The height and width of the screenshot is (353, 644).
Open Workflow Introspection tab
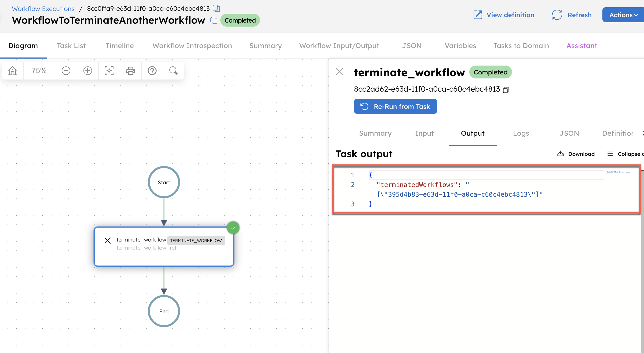coord(192,46)
